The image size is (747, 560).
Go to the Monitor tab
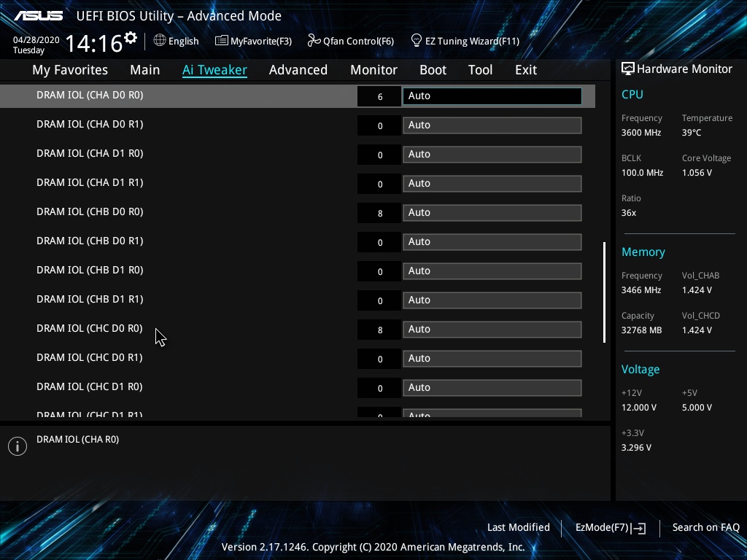click(373, 70)
